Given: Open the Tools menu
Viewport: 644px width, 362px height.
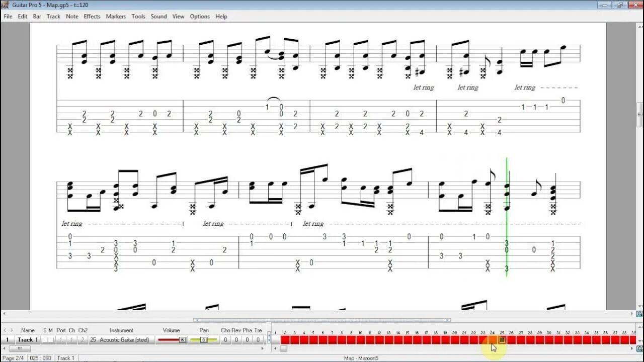Looking at the screenshot, I should (x=138, y=16).
